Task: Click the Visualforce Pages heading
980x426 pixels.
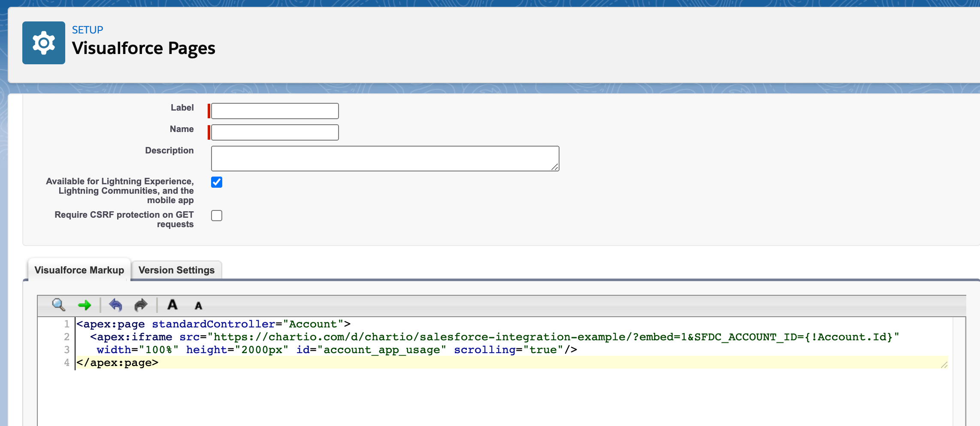Action: [144, 48]
